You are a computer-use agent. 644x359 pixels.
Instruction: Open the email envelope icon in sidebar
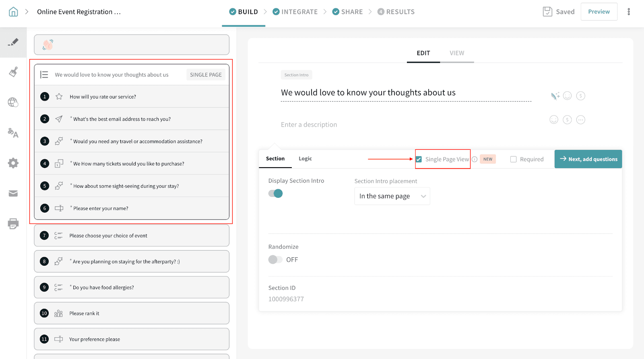point(13,194)
